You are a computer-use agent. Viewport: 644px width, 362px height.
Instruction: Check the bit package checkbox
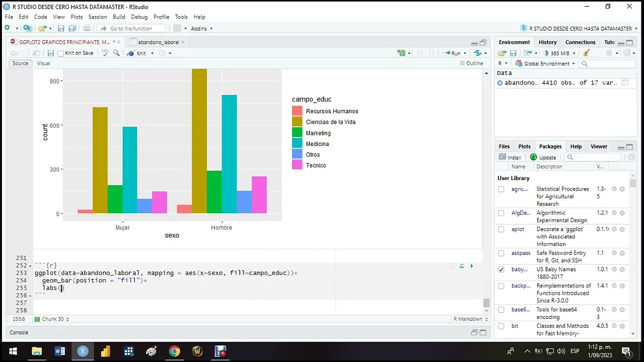click(501, 326)
